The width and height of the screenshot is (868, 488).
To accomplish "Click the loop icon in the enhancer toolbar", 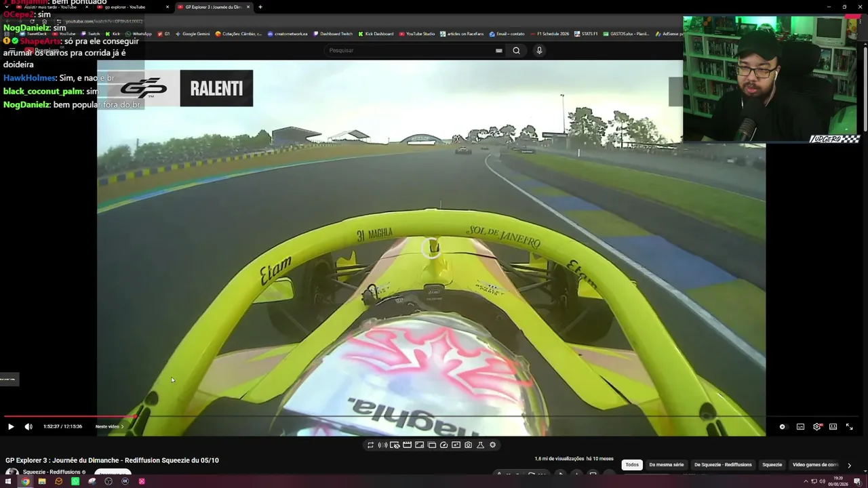I will (370, 445).
